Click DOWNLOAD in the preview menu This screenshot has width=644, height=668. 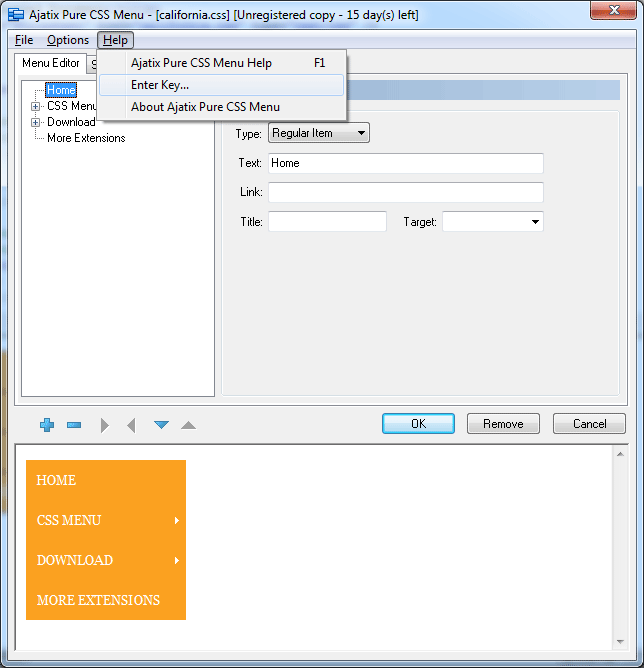106,560
